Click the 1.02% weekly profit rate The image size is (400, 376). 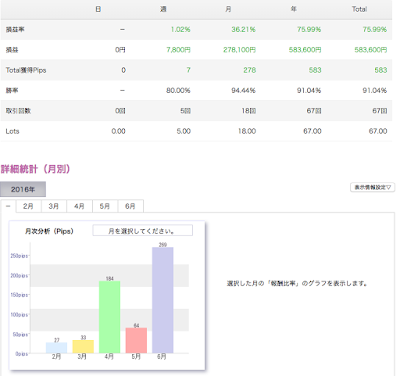tap(180, 30)
